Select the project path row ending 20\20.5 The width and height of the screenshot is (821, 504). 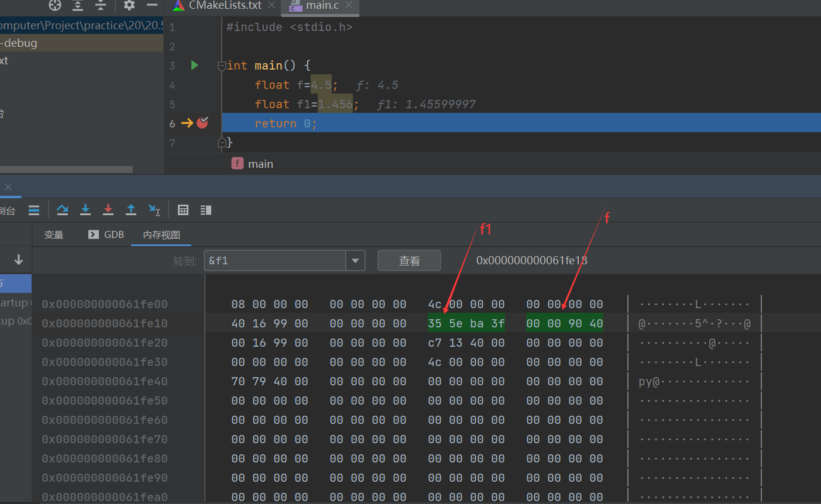click(x=81, y=25)
